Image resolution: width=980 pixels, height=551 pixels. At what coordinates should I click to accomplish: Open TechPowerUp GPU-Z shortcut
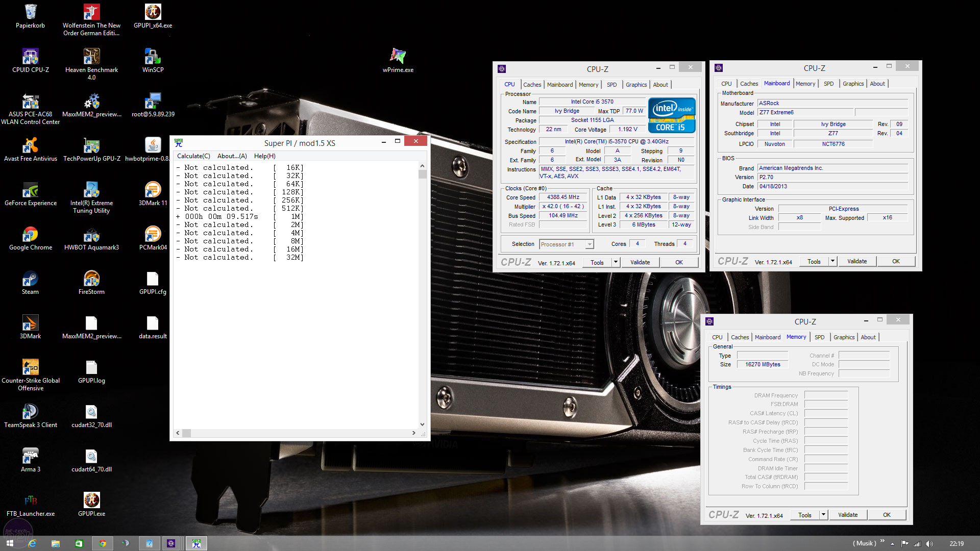[91, 149]
